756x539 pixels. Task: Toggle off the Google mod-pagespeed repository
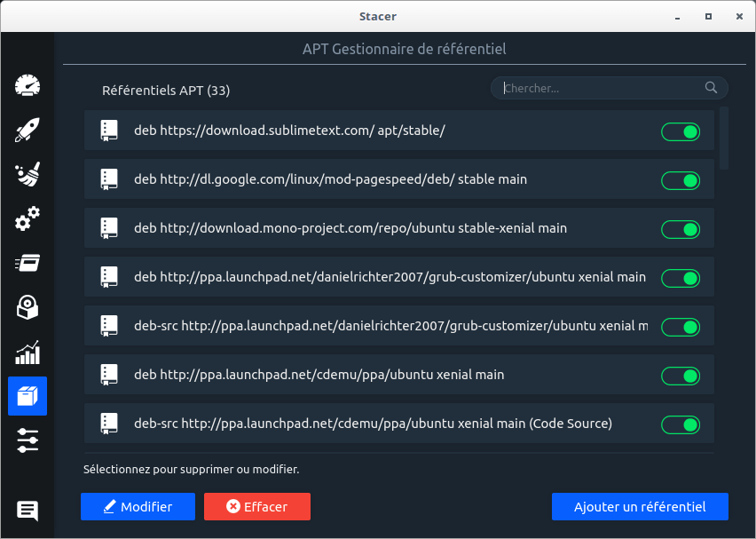tap(681, 181)
